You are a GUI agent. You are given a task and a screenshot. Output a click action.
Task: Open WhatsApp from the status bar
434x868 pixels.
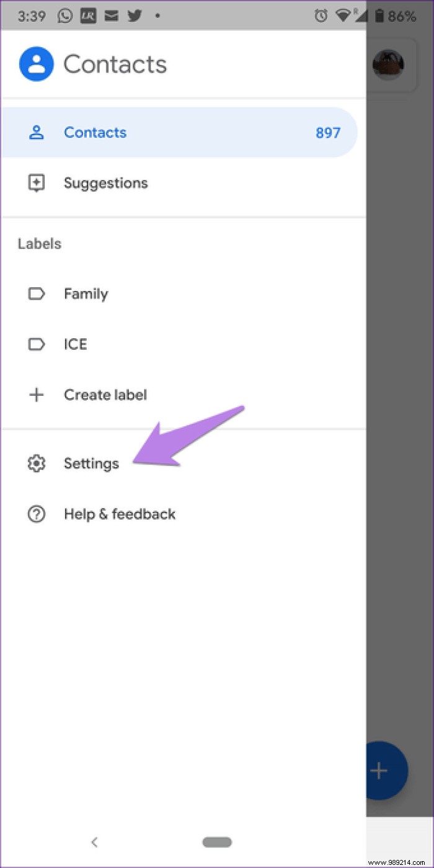point(65,16)
